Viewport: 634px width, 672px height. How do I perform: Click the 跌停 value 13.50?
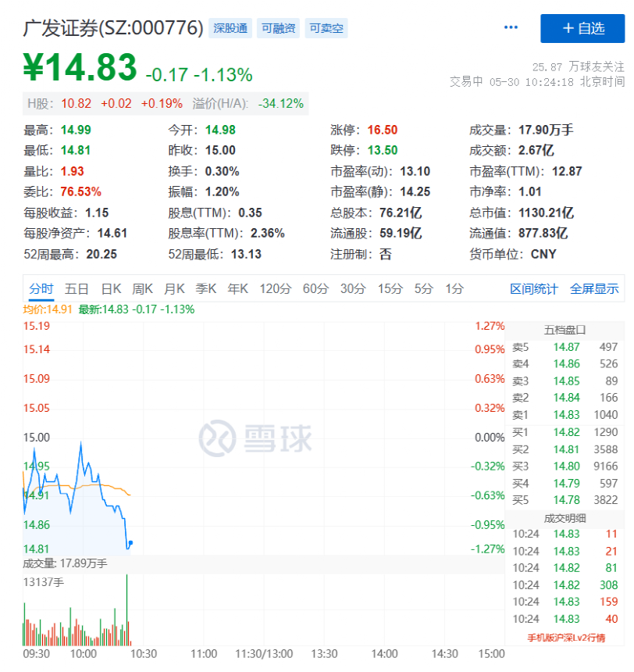383,151
